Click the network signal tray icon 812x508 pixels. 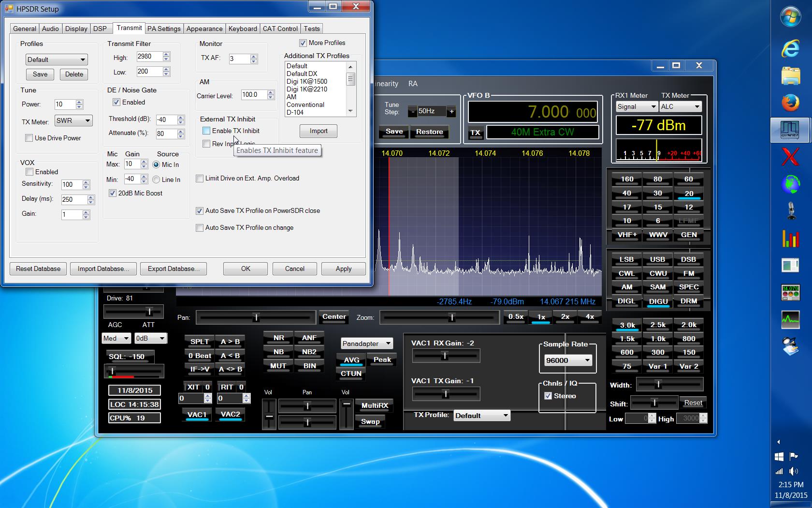779,471
